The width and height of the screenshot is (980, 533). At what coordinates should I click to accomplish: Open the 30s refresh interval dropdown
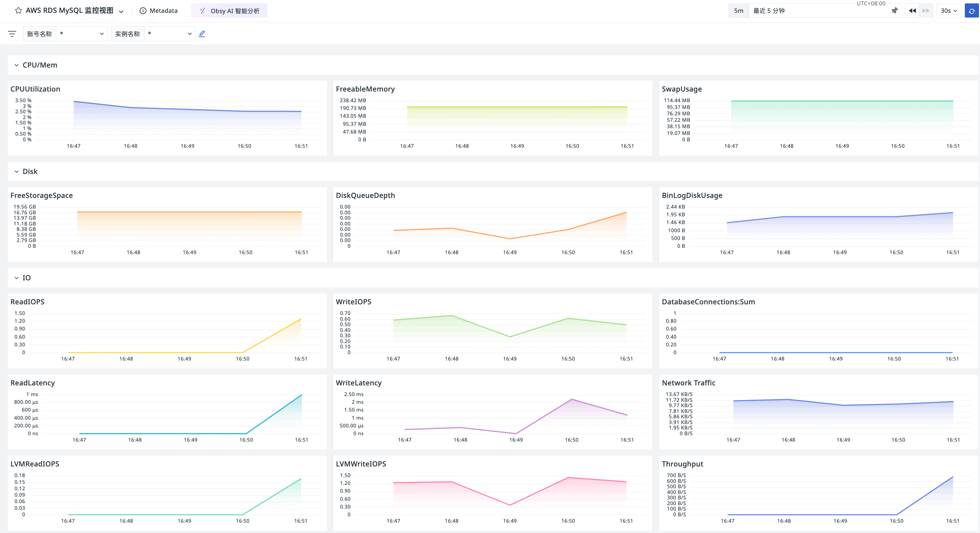click(x=948, y=11)
